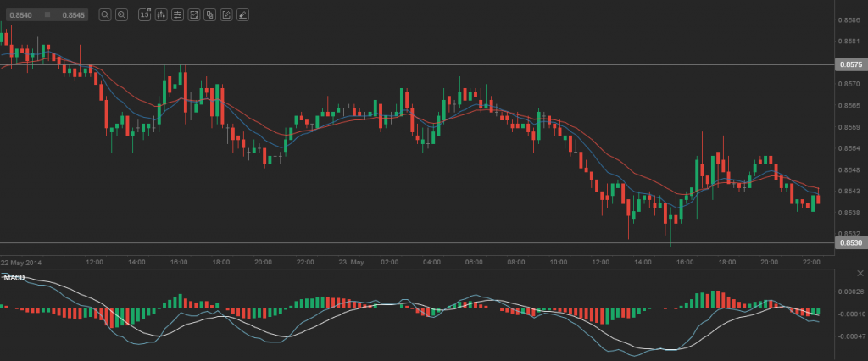Select the 0.8530 support level price tag
The height and width of the screenshot is (361, 868).
pyautogui.click(x=850, y=243)
